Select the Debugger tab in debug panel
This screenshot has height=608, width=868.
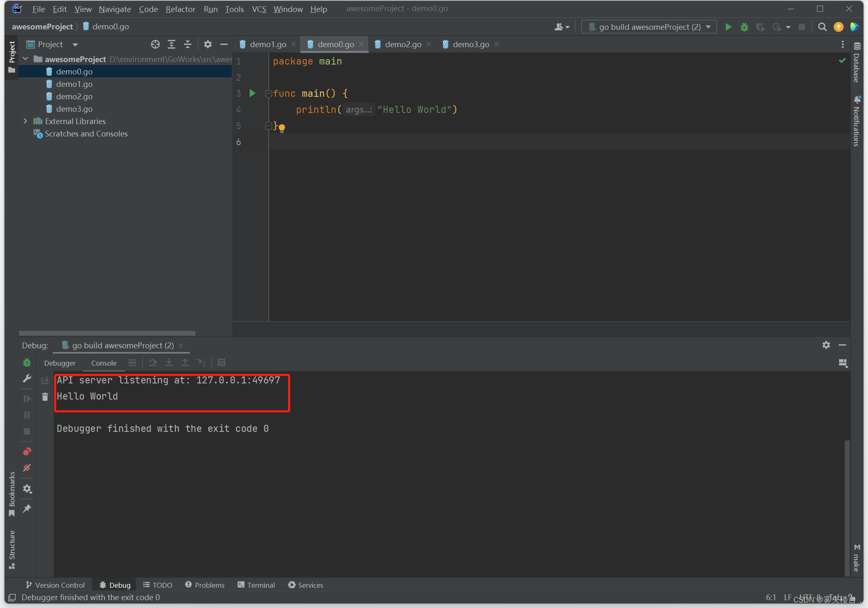coord(60,362)
